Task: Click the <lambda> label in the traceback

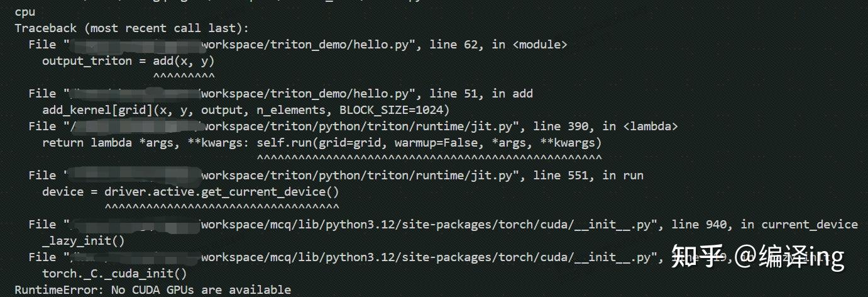Action: (650, 126)
